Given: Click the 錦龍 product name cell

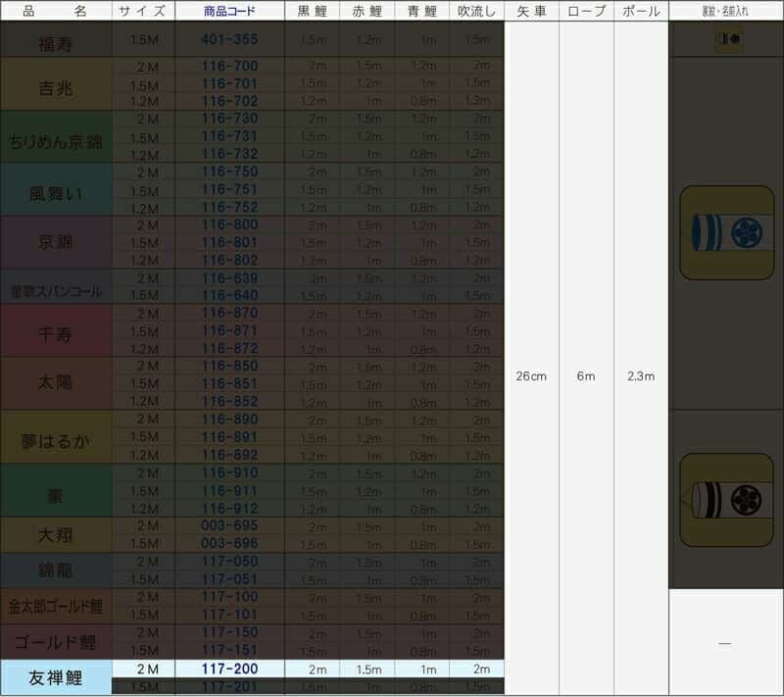Looking at the screenshot, I should (x=56, y=570).
